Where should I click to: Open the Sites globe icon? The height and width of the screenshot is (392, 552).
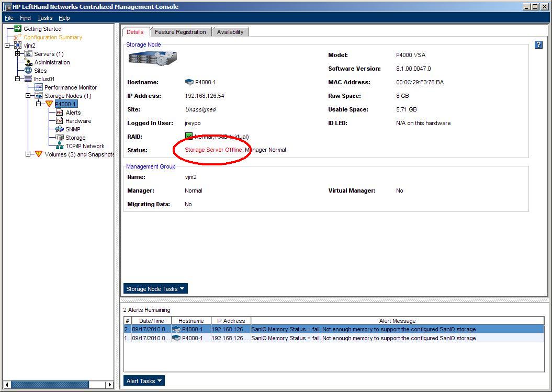(28, 71)
